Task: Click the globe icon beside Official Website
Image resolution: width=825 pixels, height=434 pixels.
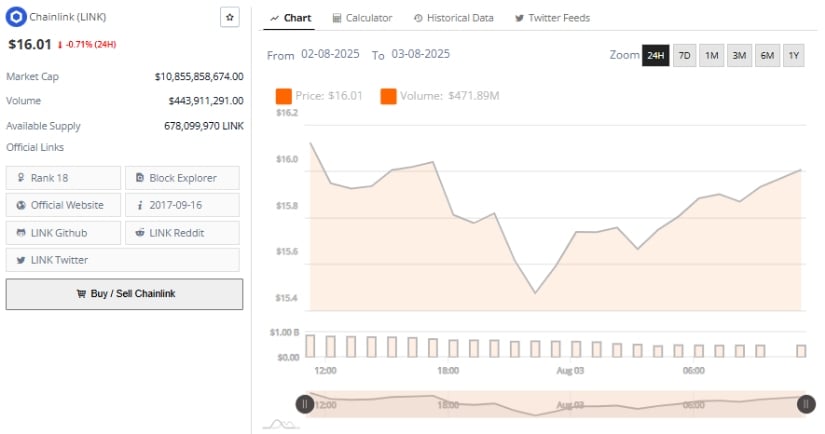Action: (21, 205)
